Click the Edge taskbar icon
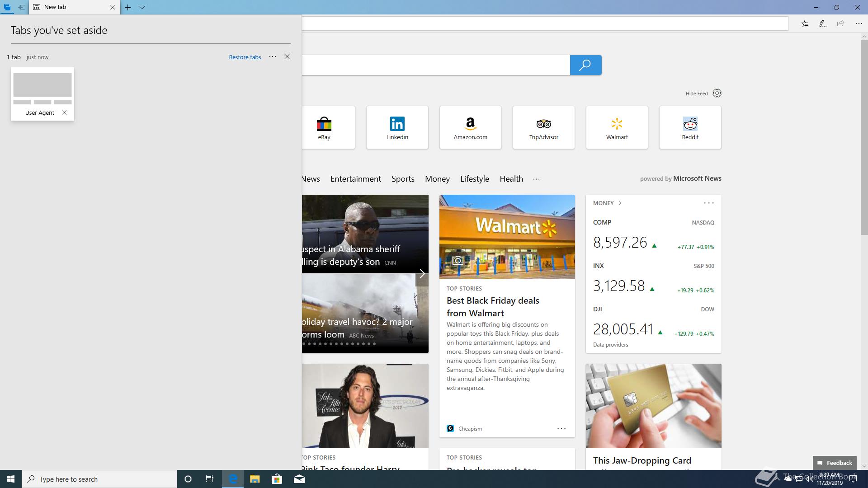 [x=233, y=479]
